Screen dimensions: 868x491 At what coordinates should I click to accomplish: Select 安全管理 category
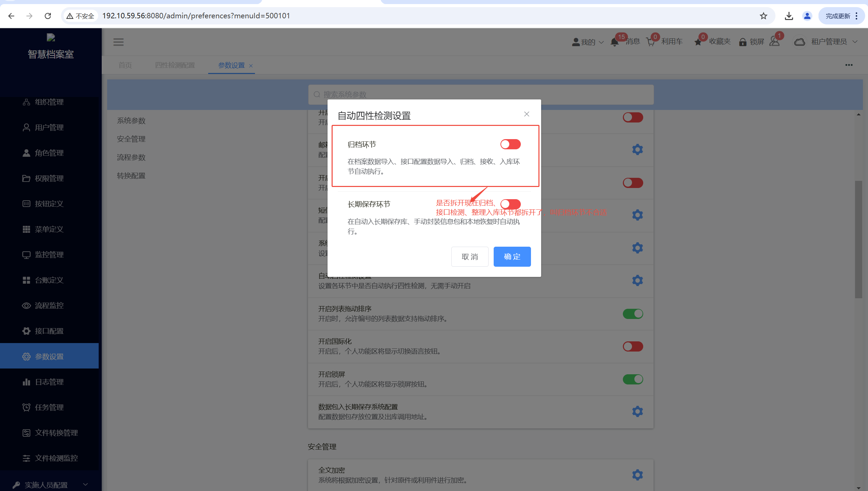pyautogui.click(x=131, y=139)
